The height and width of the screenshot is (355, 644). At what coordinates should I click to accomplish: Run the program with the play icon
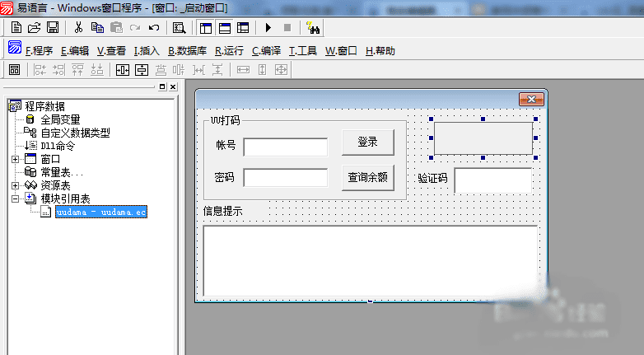pyautogui.click(x=268, y=27)
